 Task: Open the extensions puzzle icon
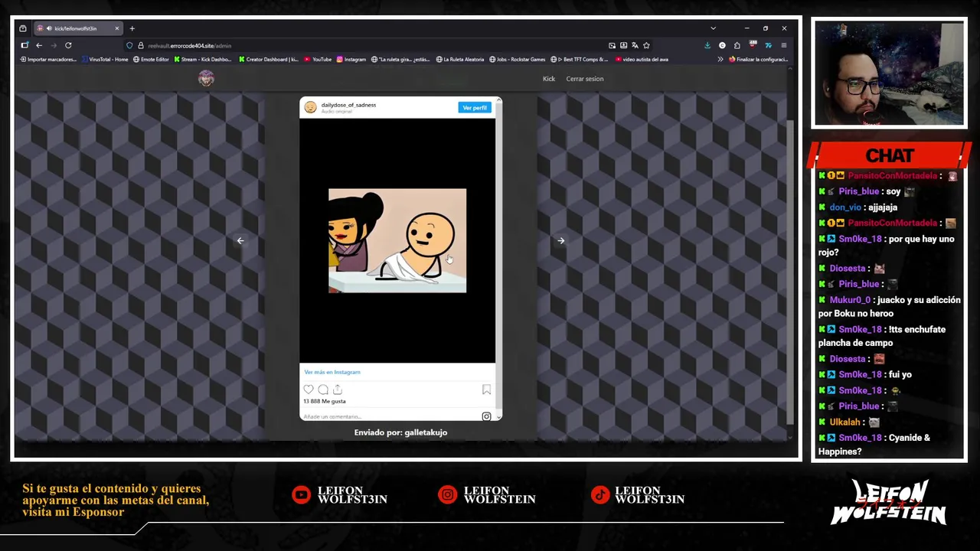tap(737, 45)
